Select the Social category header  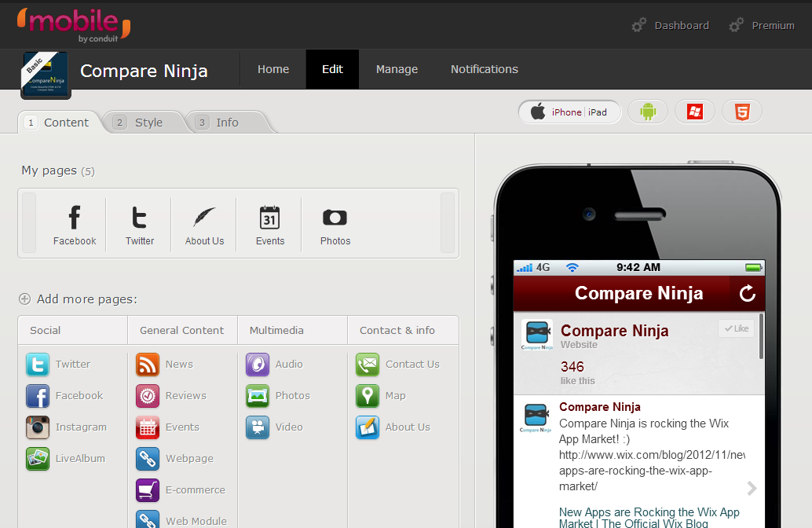(x=72, y=331)
